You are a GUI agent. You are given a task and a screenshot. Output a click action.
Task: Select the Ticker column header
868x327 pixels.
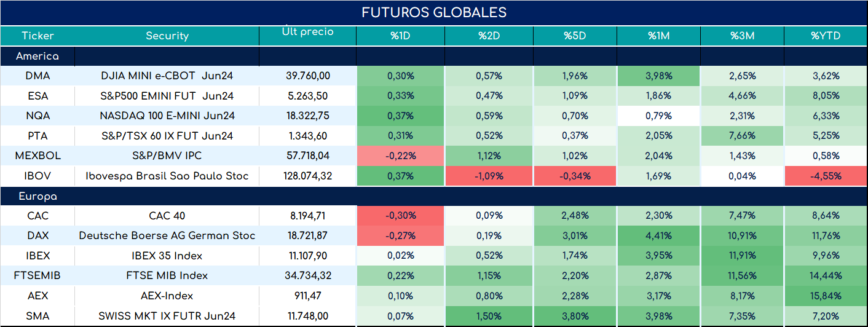tap(37, 36)
